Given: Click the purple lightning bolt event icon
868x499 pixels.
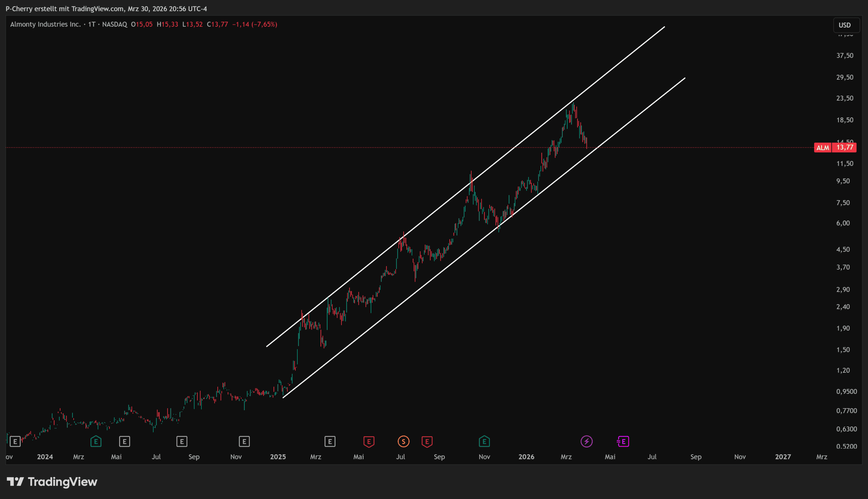Looking at the screenshot, I should [586, 441].
